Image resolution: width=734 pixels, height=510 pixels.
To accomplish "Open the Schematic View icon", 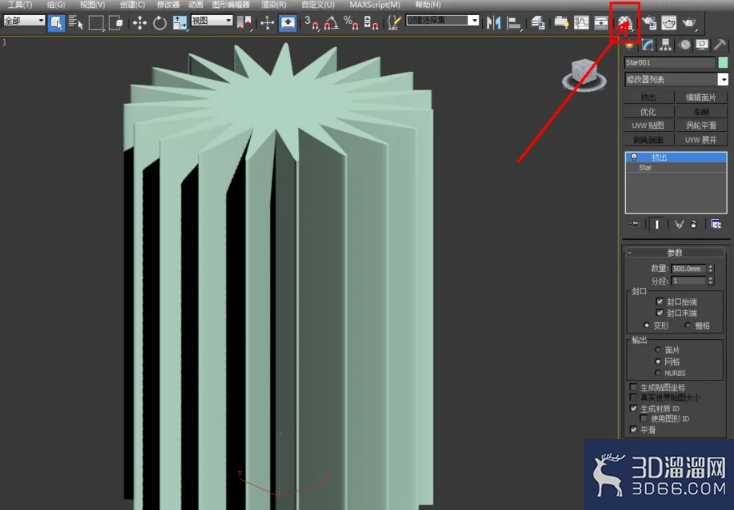I will tap(601, 22).
